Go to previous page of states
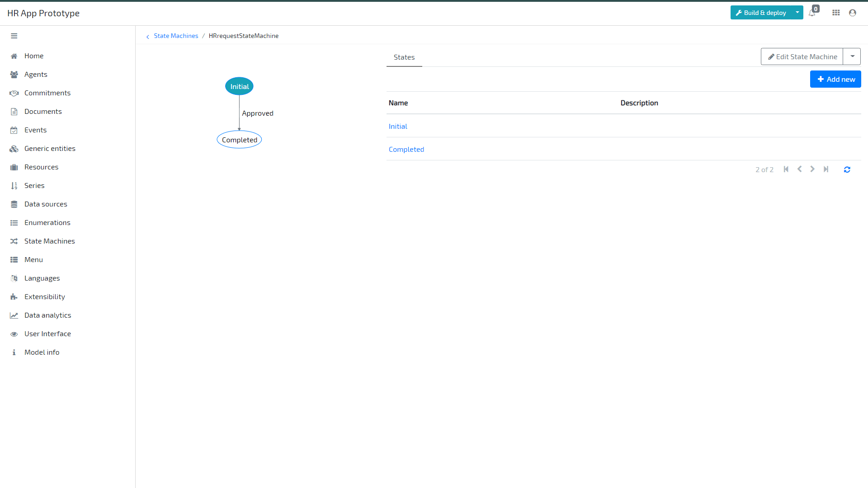The width and height of the screenshot is (868, 488). click(x=800, y=169)
